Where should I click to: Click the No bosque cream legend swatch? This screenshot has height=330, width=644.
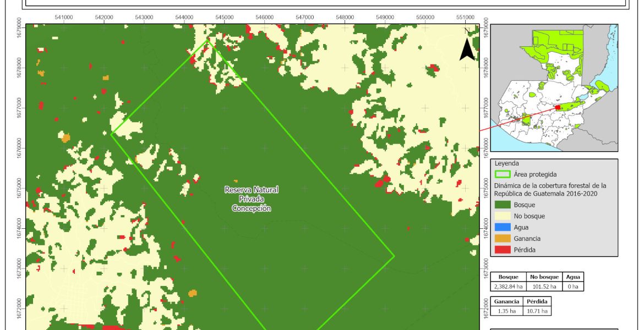point(503,216)
